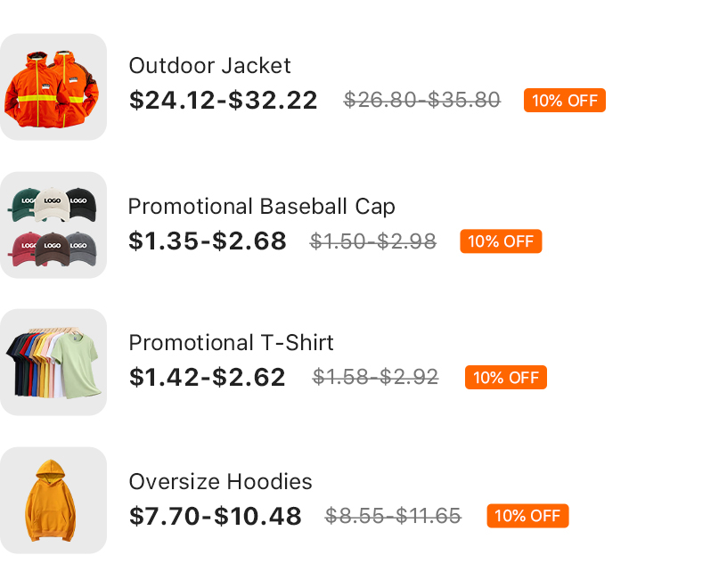Click the Outdoor Jacket title
This screenshot has width=727, height=588.
click(209, 66)
